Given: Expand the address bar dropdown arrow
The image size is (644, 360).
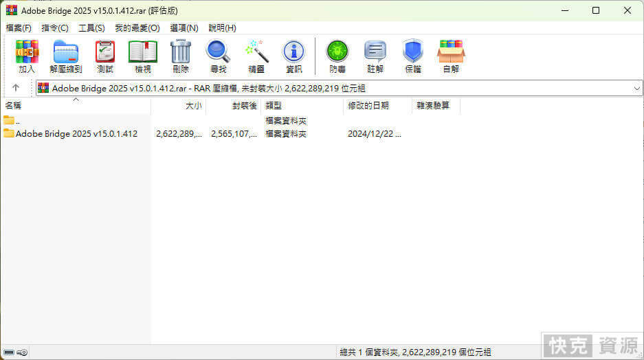Looking at the screenshot, I should [x=636, y=88].
